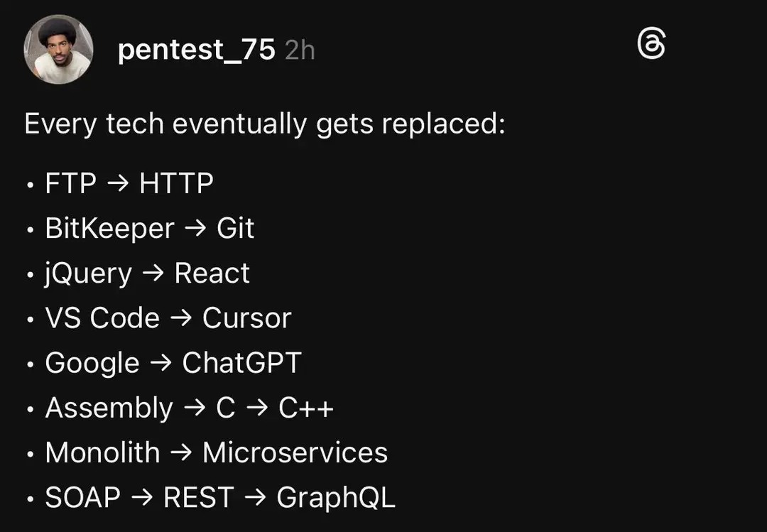The width and height of the screenshot is (767, 532).
Task: Click the C++ text
Action: [x=306, y=408]
